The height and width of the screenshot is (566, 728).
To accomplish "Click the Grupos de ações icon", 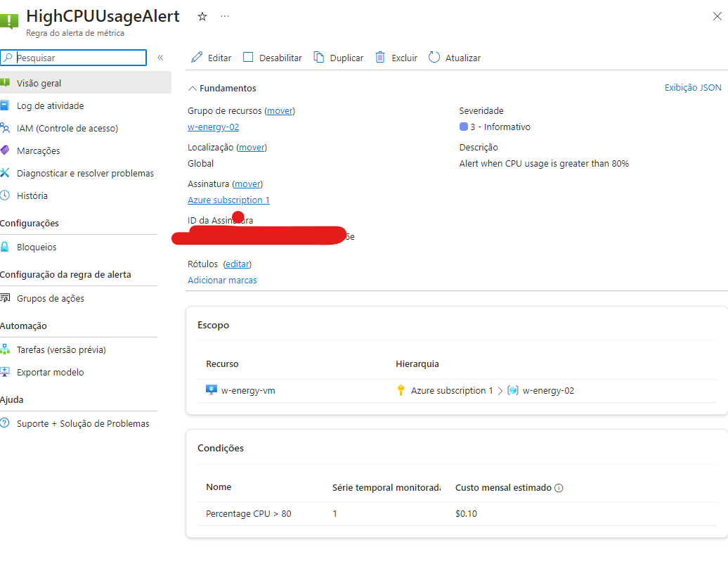I will [x=5, y=298].
